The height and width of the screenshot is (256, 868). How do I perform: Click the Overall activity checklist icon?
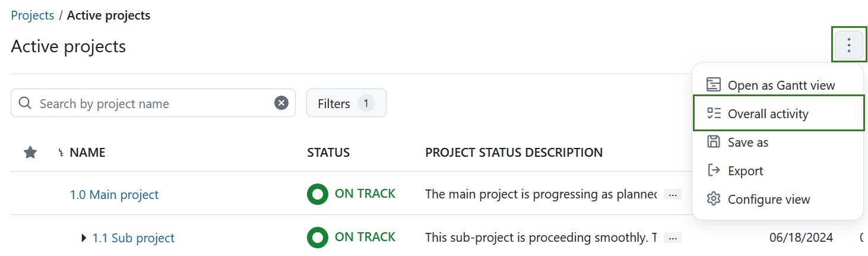coord(714,113)
